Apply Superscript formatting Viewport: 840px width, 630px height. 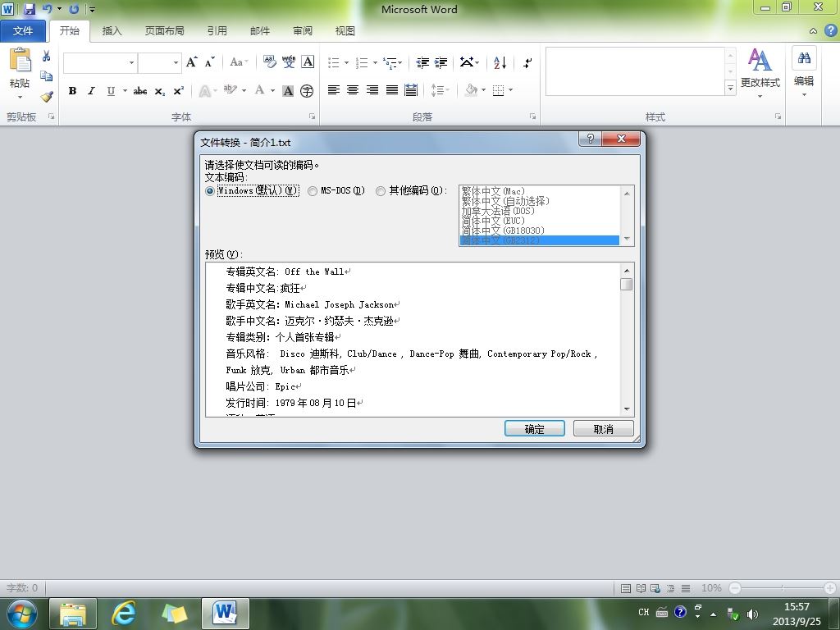click(178, 91)
